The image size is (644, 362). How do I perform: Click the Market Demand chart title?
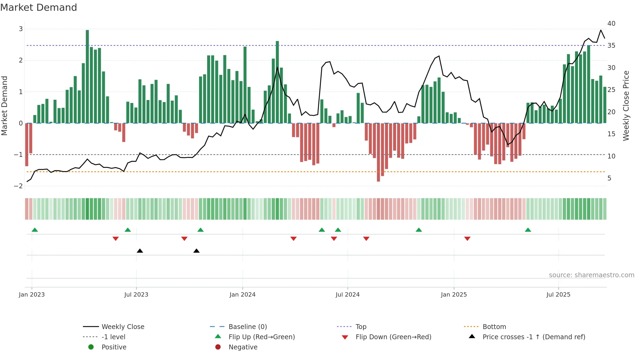(39, 8)
